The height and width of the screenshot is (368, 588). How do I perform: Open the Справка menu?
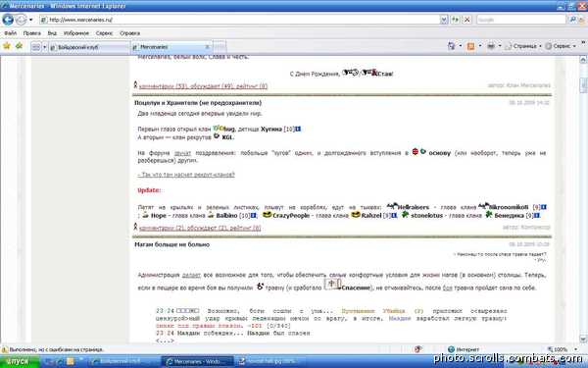coord(129,33)
